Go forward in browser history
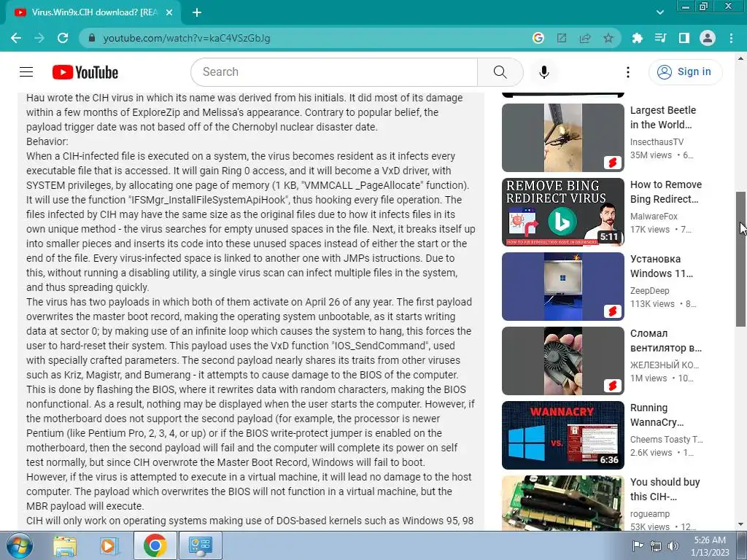 (39, 38)
